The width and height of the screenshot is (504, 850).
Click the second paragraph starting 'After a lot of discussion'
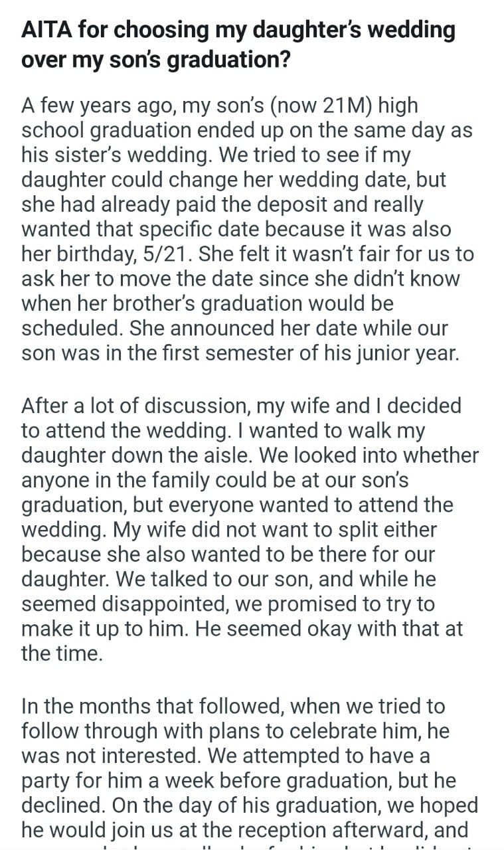[246, 529]
